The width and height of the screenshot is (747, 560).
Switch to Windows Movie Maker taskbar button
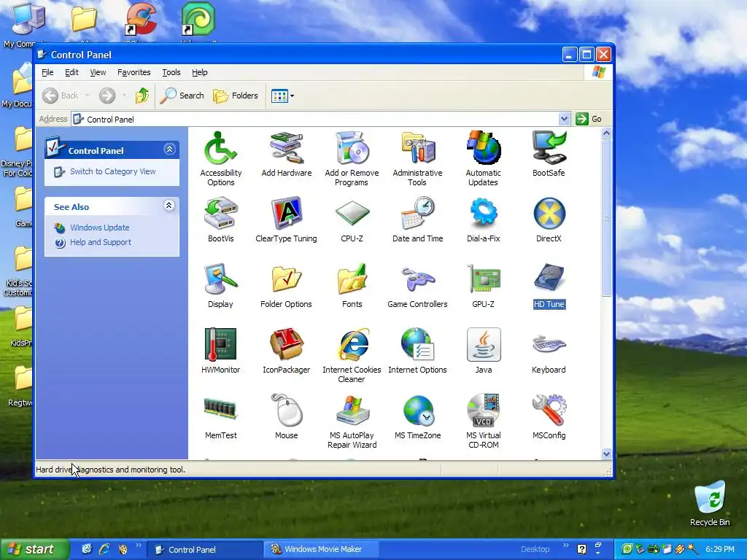click(x=322, y=549)
